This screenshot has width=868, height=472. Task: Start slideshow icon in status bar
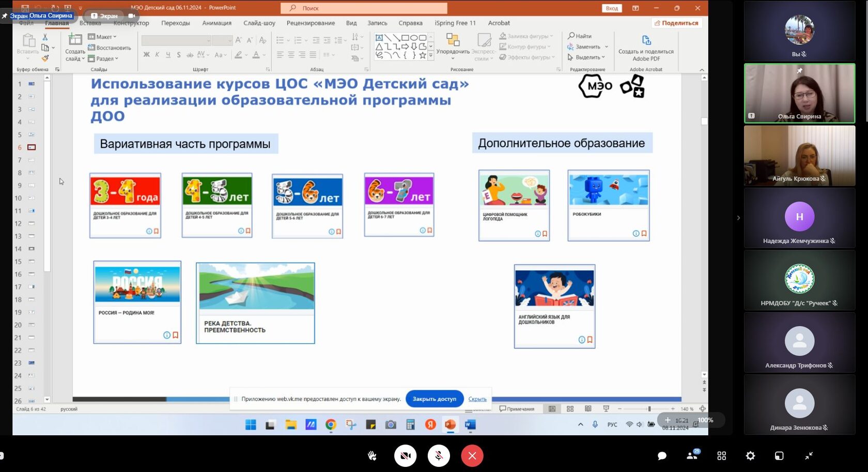coord(606,409)
